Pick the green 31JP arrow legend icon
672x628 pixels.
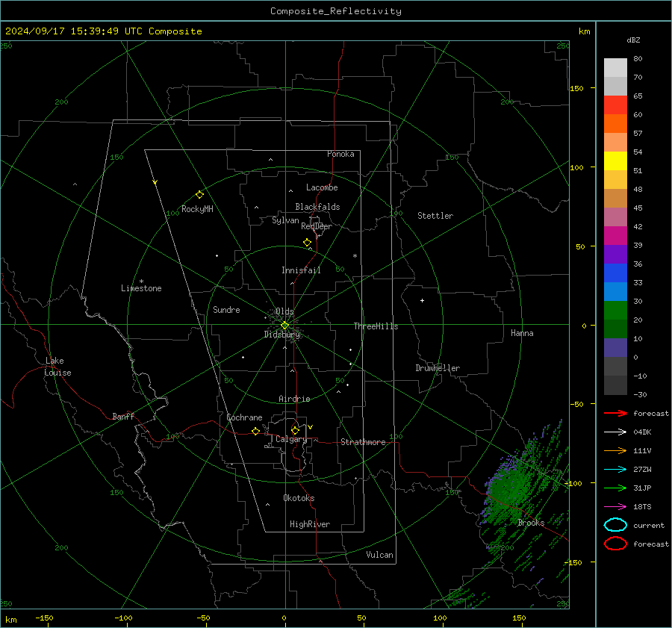[x=615, y=488]
